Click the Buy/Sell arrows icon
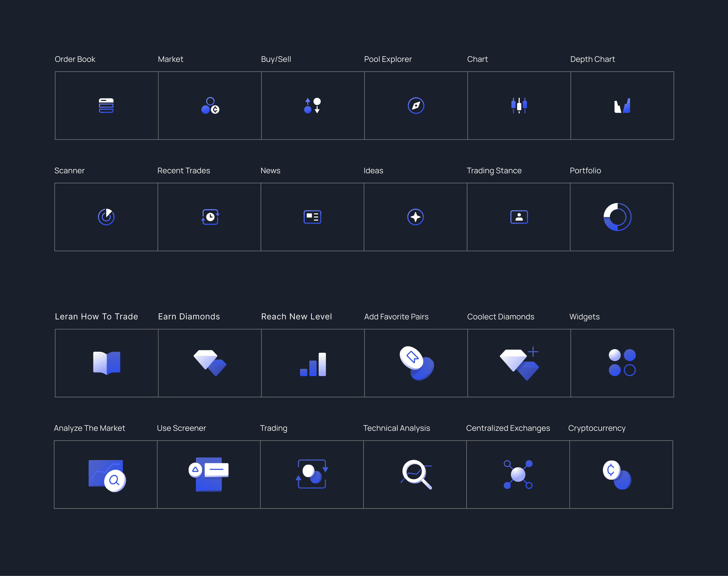The height and width of the screenshot is (576, 728). click(x=312, y=105)
